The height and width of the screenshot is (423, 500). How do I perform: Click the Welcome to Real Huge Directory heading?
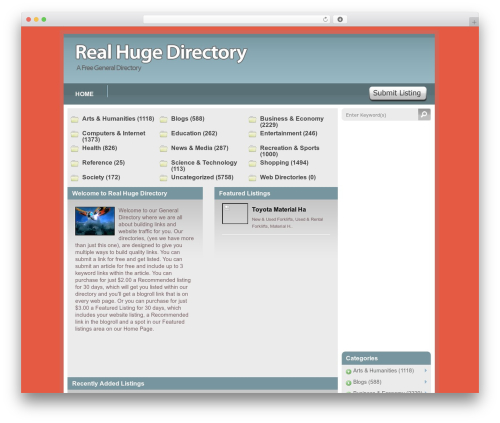click(119, 193)
